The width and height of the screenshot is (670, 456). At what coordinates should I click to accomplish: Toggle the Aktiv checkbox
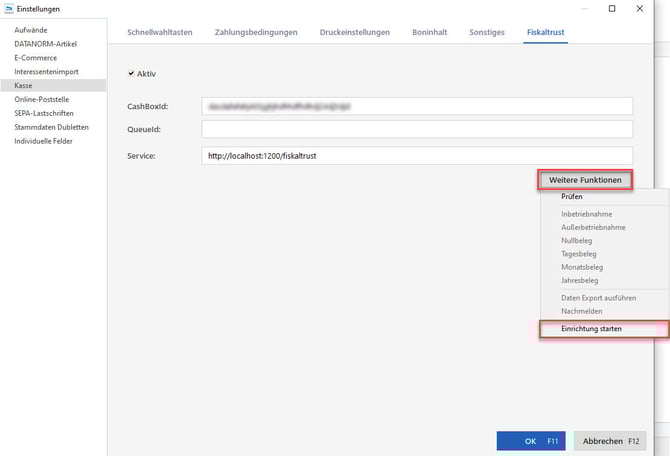click(132, 74)
